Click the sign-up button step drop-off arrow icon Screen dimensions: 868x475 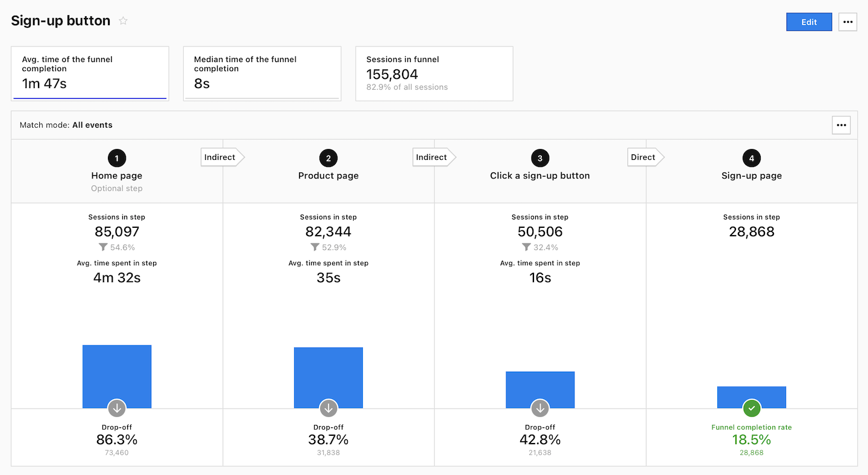[x=540, y=408]
